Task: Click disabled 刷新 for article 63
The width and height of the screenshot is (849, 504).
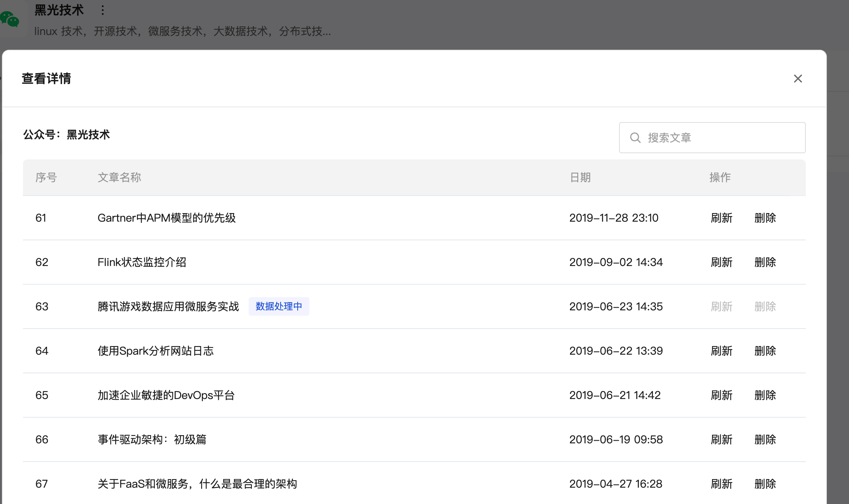Action: (721, 306)
